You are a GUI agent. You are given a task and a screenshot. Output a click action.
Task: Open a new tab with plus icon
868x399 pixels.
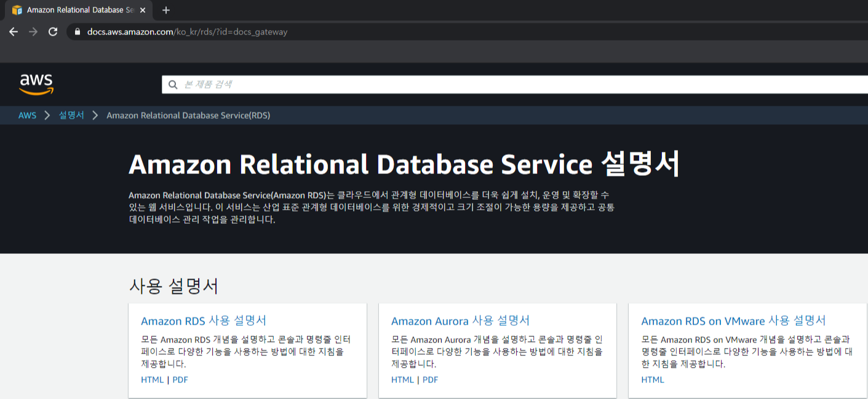coord(166,10)
